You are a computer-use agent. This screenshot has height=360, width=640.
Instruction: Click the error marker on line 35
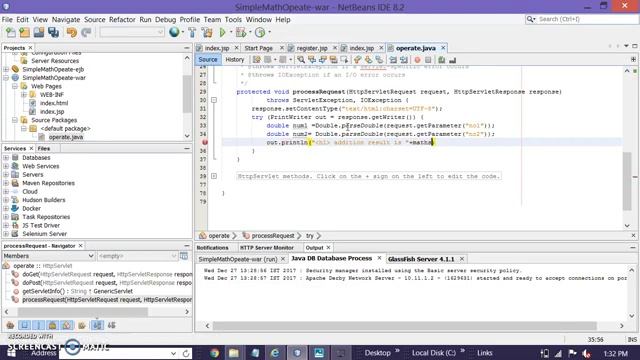[x=204, y=142]
